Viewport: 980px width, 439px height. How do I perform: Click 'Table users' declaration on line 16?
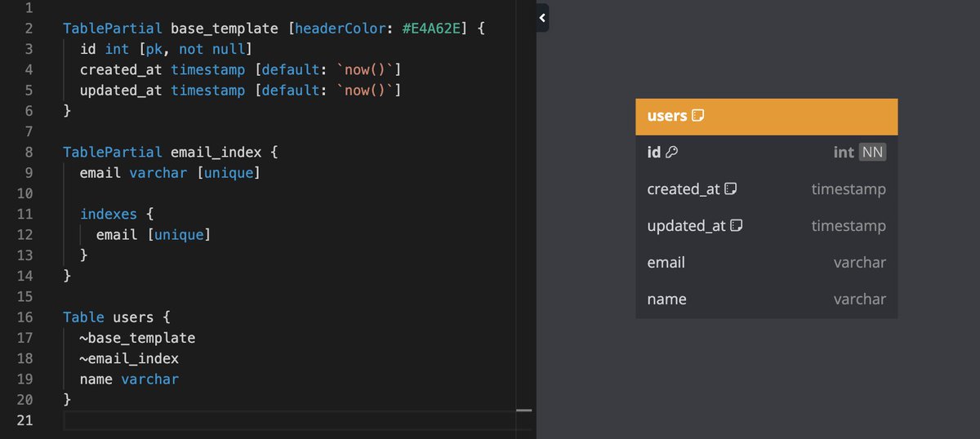coord(109,317)
